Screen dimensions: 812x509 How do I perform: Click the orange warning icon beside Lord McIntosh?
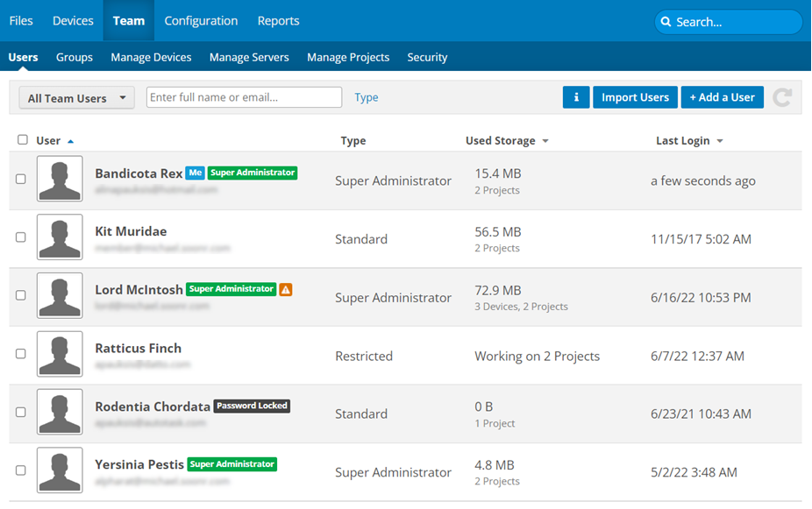point(286,289)
